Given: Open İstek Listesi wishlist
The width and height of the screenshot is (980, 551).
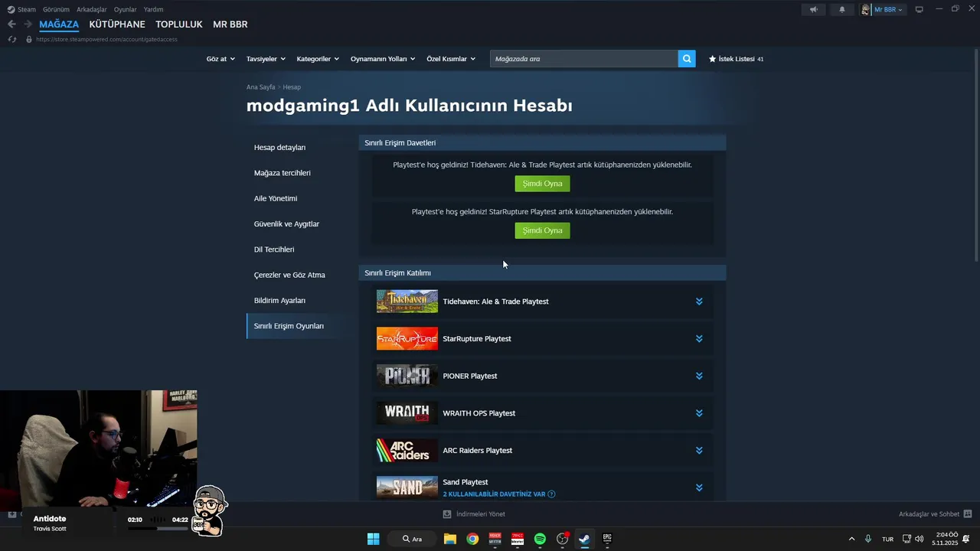Looking at the screenshot, I should click(736, 59).
